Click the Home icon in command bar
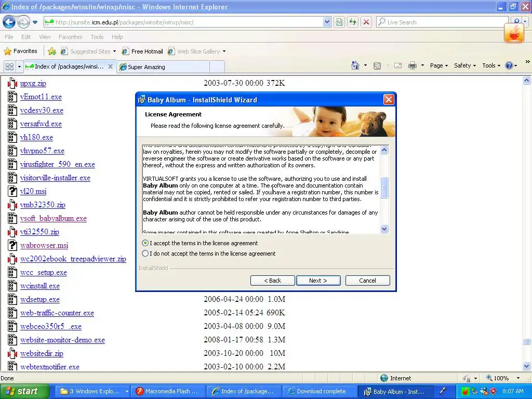The height and width of the screenshot is (399, 532). 355,65
